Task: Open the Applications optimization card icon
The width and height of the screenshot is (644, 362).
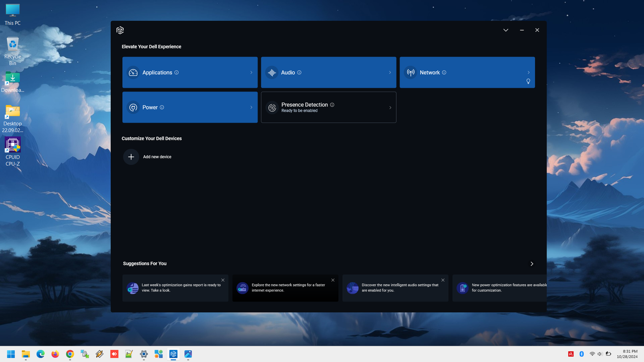Action: tap(133, 72)
